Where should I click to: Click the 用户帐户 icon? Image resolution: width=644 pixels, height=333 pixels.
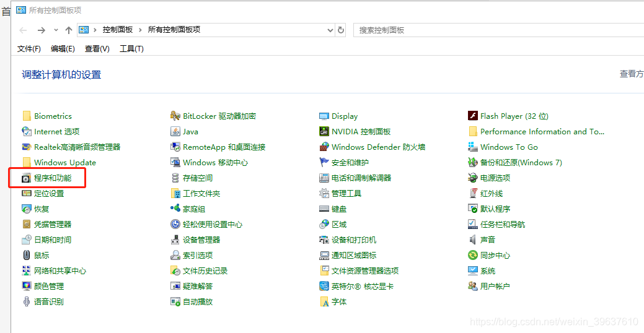473,286
